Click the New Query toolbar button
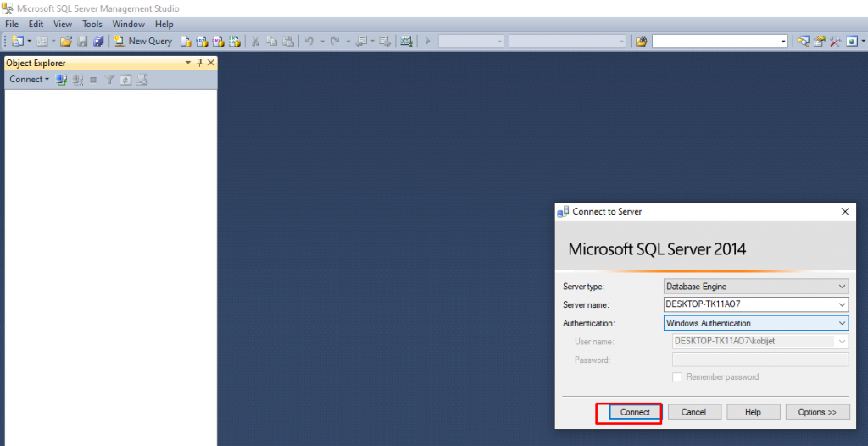This screenshot has height=446, width=868. (142, 41)
